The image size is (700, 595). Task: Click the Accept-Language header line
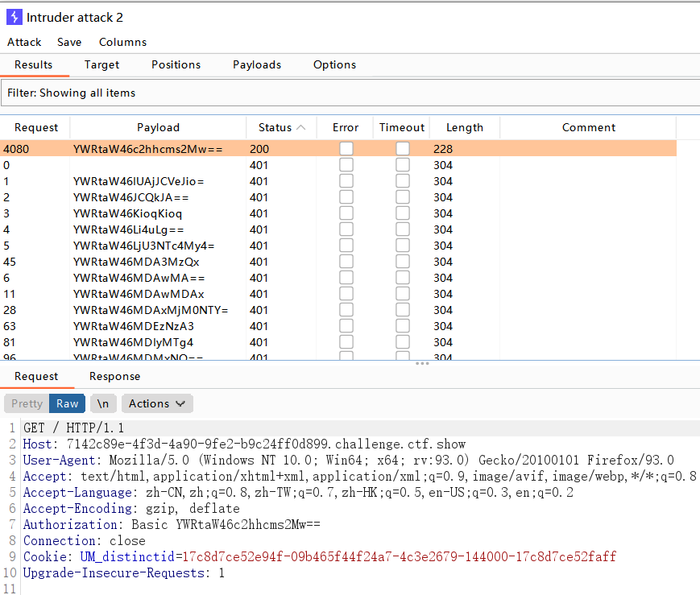pos(298,492)
